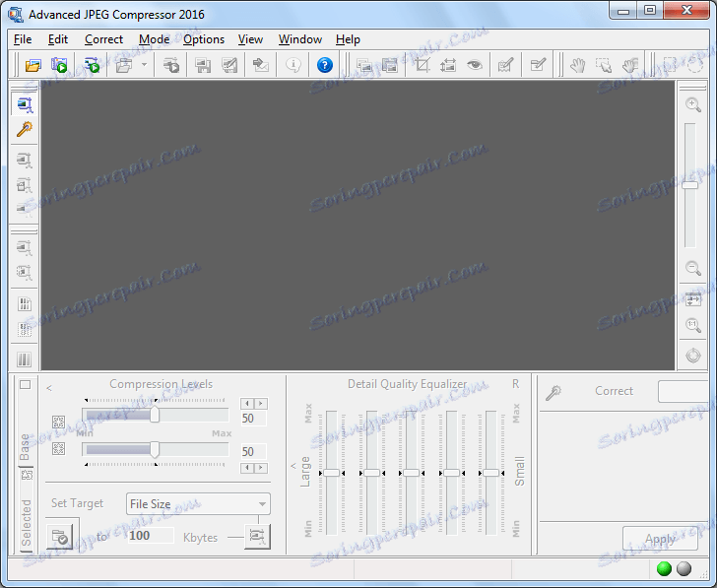The image size is (717, 588).
Task: Switch to the Selected vertical tab
Action: pos(26,523)
